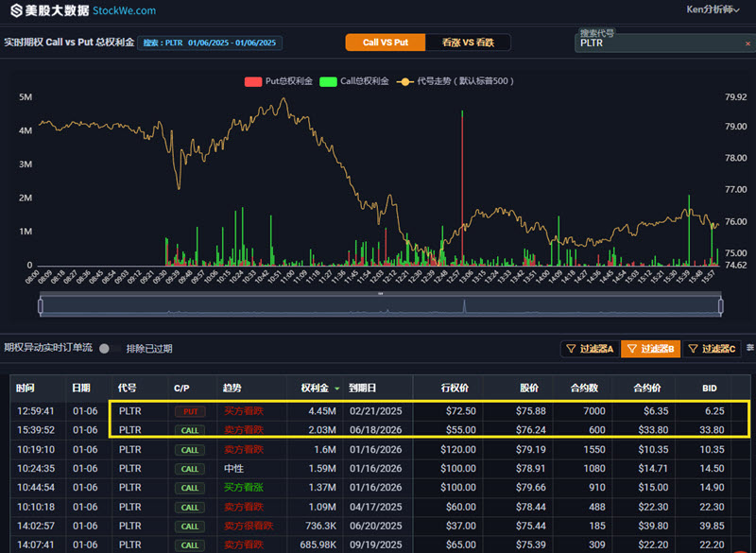Toggle the green Call总权利金 legend swatch

328,81
